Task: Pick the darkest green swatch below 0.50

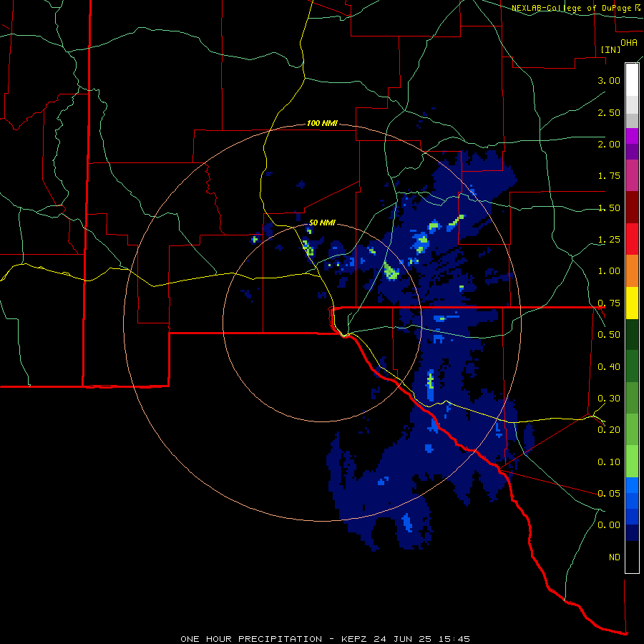Action: point(632,335)
